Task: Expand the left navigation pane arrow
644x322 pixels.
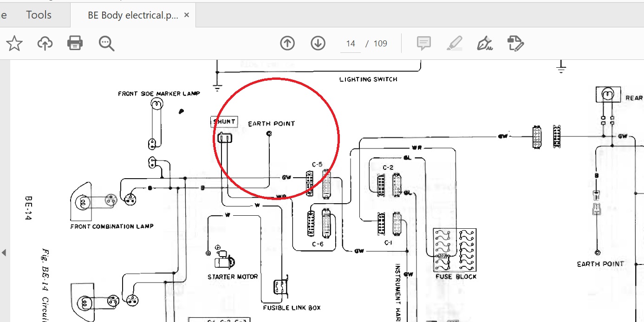Action: point(4,253)
